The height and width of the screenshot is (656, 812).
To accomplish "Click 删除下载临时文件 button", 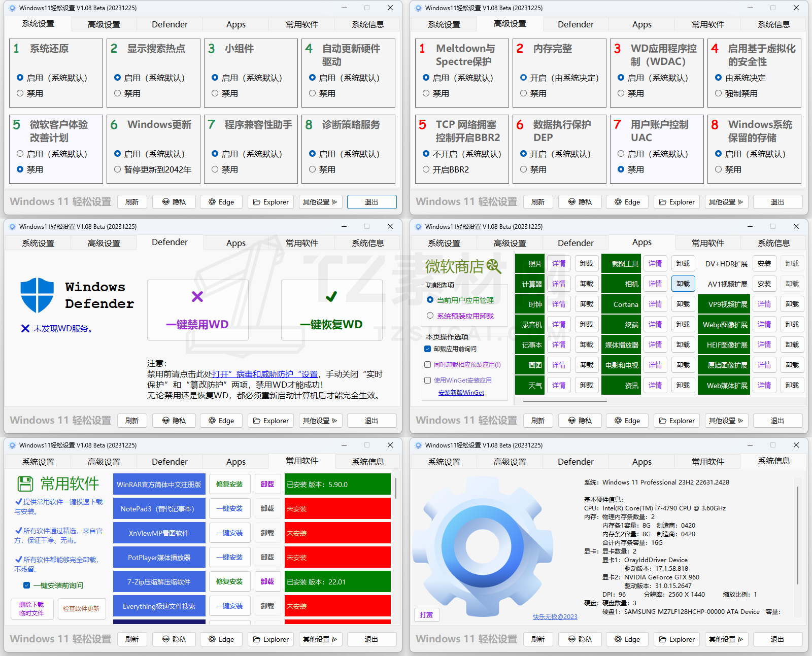I will [31, 608].
